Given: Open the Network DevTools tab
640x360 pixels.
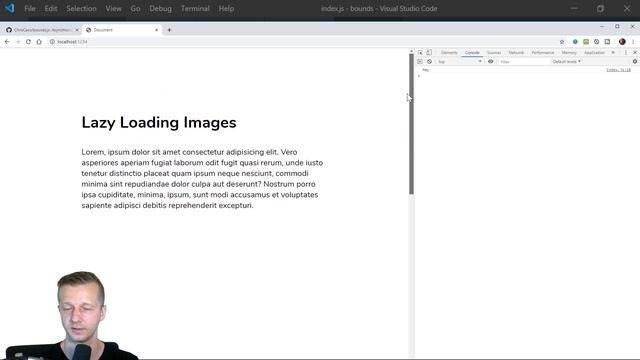Looking at the screenshot, I should 516,53.
